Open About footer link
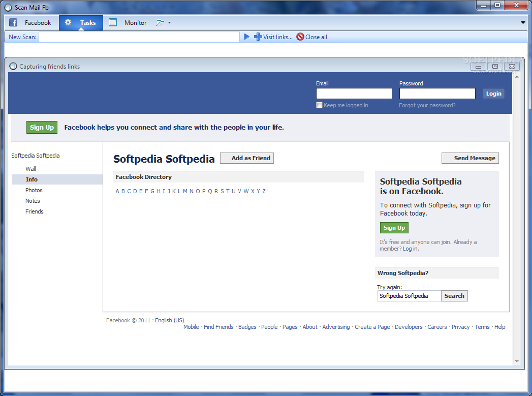The image size is (532, 396). point(310,327)
